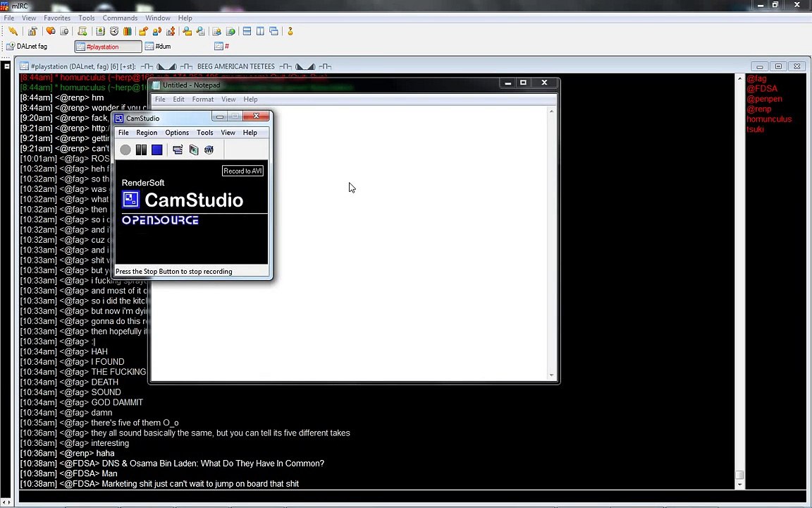Select the #playstation switchbar button

pos(109,47)
